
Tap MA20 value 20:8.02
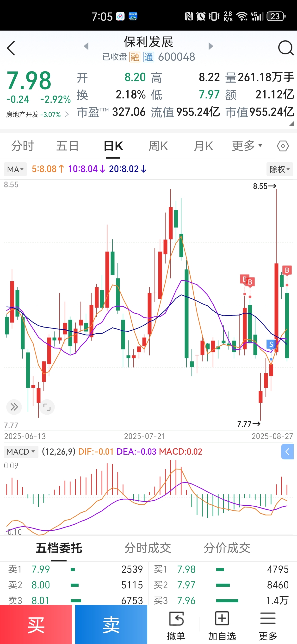pyautogui.click(x=128, y=169)
